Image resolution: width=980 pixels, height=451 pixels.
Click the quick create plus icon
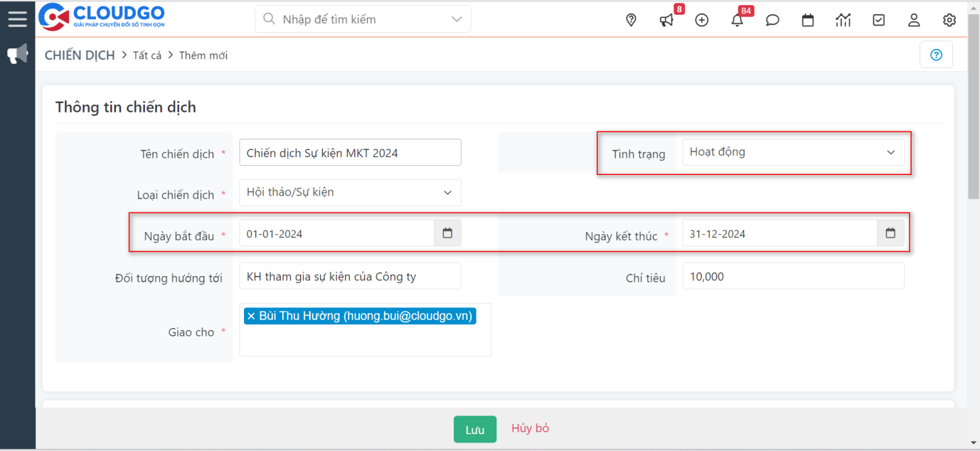702,20
